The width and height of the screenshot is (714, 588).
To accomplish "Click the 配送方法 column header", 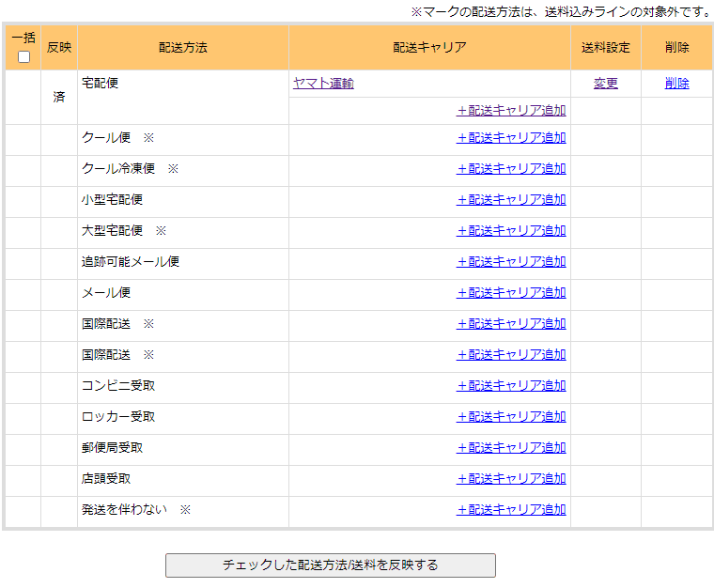I will click(182, 47).
